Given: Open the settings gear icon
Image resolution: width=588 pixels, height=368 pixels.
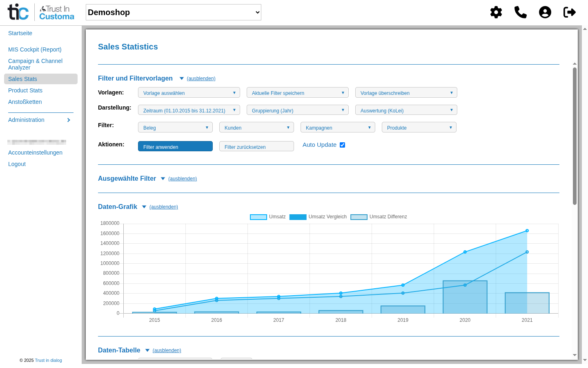Looking at the screenshot, I should (x=496, y=12).
